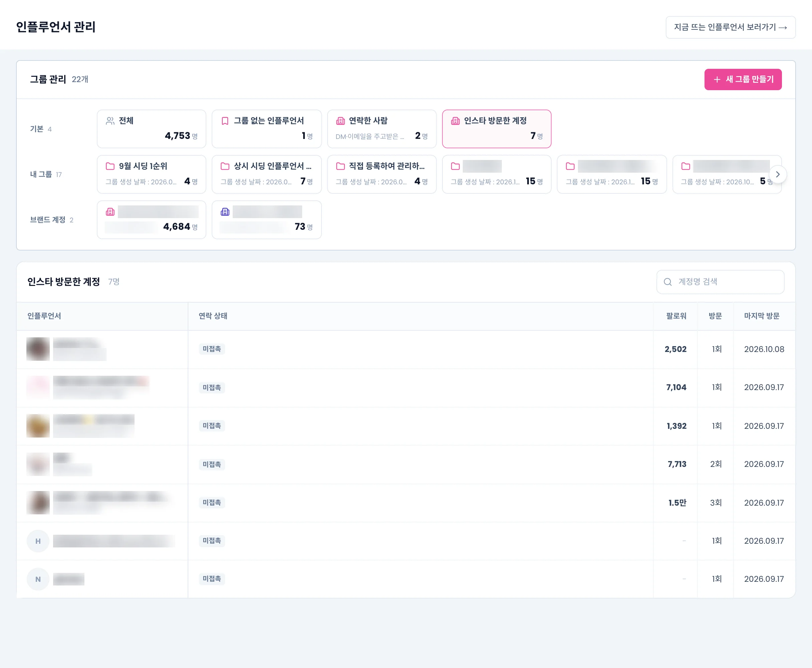Click the 3회 visit count
The height and width of the screenshot is (668, 812).
click(x=716, y=503)
